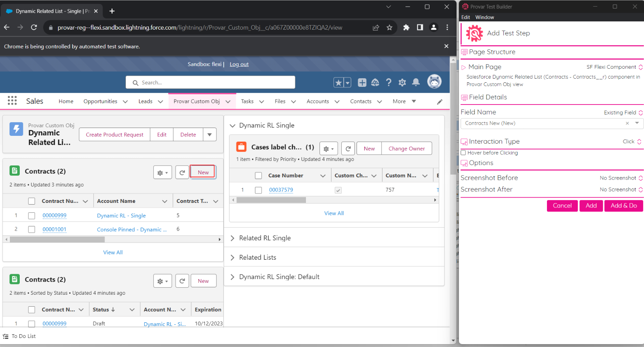Click the pencil icon to edit navigation
Screen dimensions: 644x347
coord(440,102)
